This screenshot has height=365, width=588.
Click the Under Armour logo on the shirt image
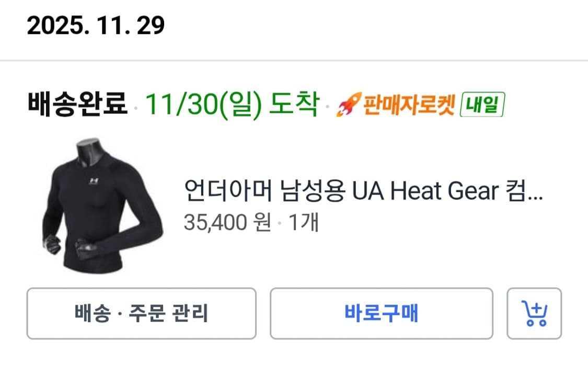click(93, 180)
